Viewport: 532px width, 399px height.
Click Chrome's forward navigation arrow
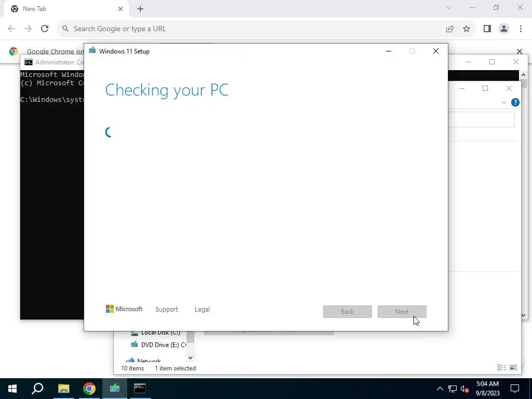pyautogui.click(x=28, y=29)
